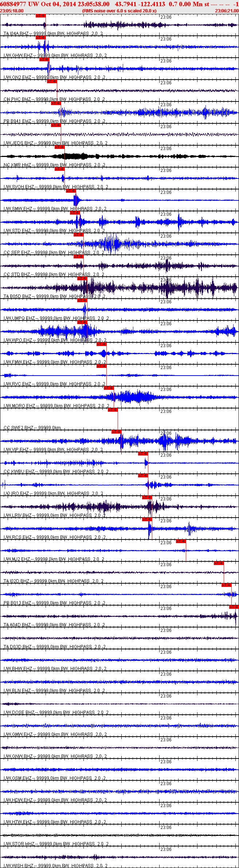Select the end time 23:06:21.00 label
239x868 pixels.
(x=227, y=11)
